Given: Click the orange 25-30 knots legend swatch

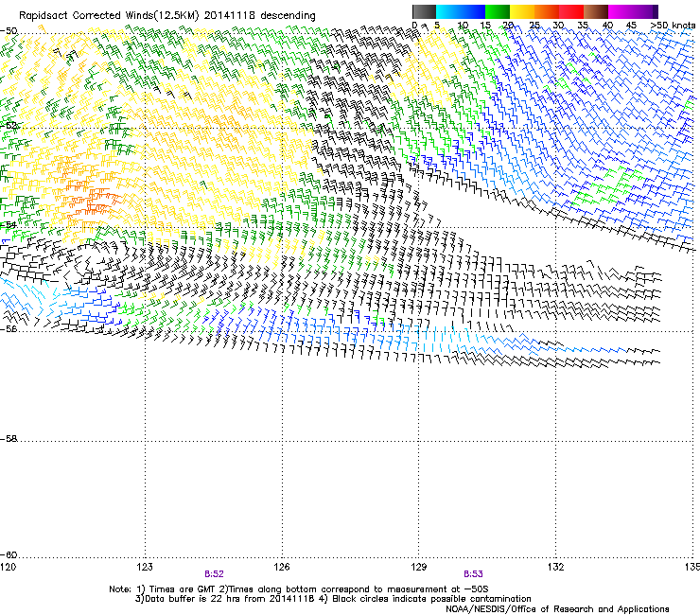Looking at the screenshot, I should point(547,11).
